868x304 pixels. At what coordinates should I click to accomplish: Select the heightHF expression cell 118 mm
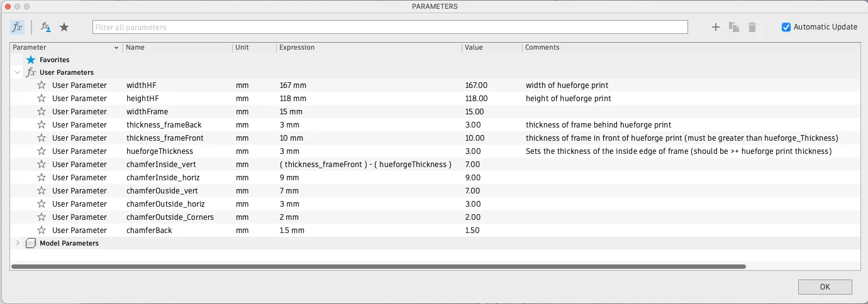(293, 99)
